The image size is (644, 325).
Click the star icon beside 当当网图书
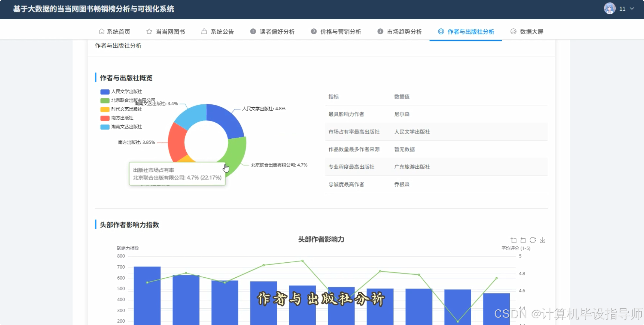[149, 31]
